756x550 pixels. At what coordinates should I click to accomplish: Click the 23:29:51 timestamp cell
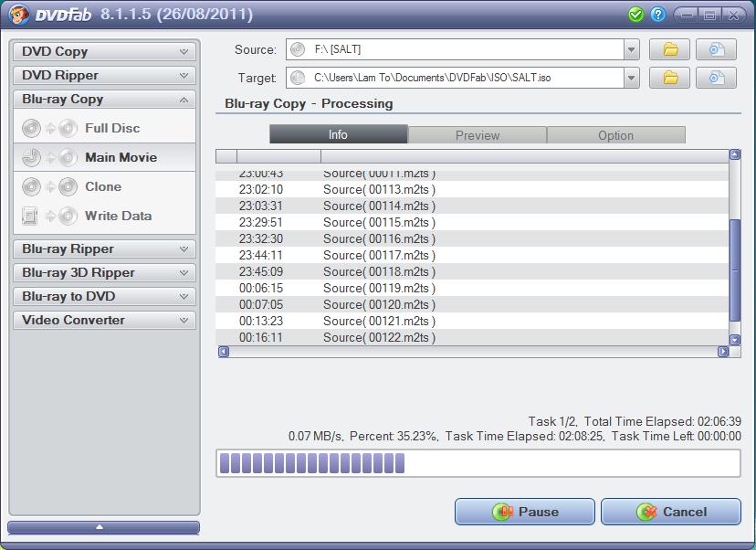pos(261,222)
